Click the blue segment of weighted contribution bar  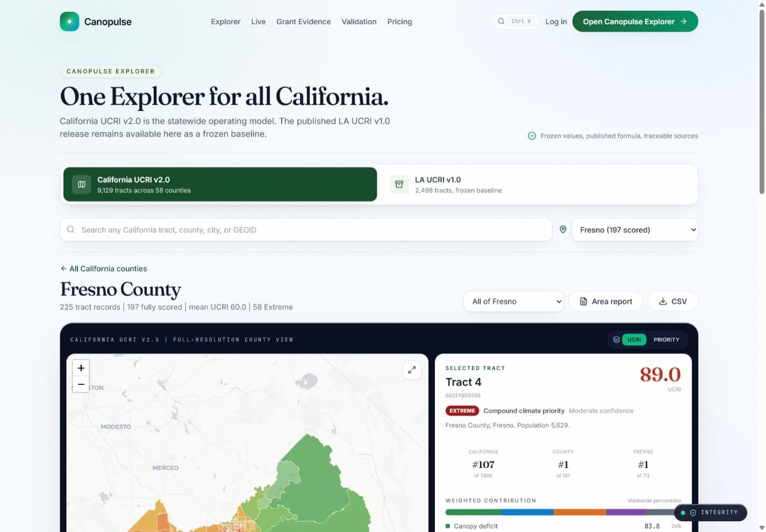click(x=527, y=513)
